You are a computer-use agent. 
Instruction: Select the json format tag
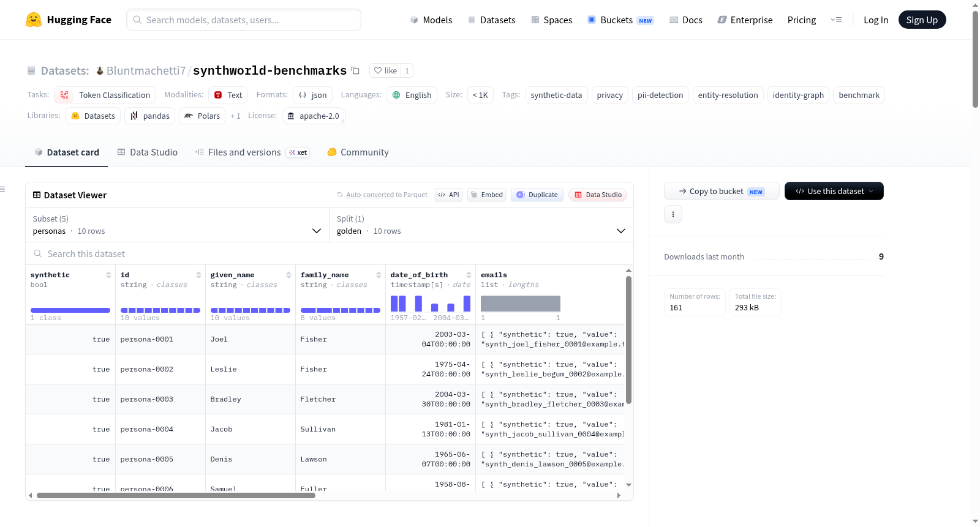pos(312,95)
